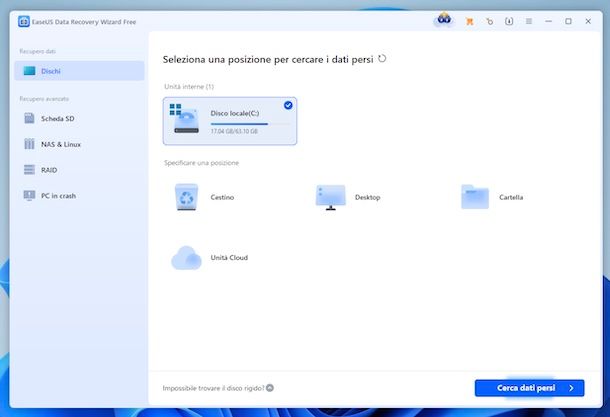This screenshot has height=417, width=610.
Task: Choose the Cestino location label
Action: 222,197
